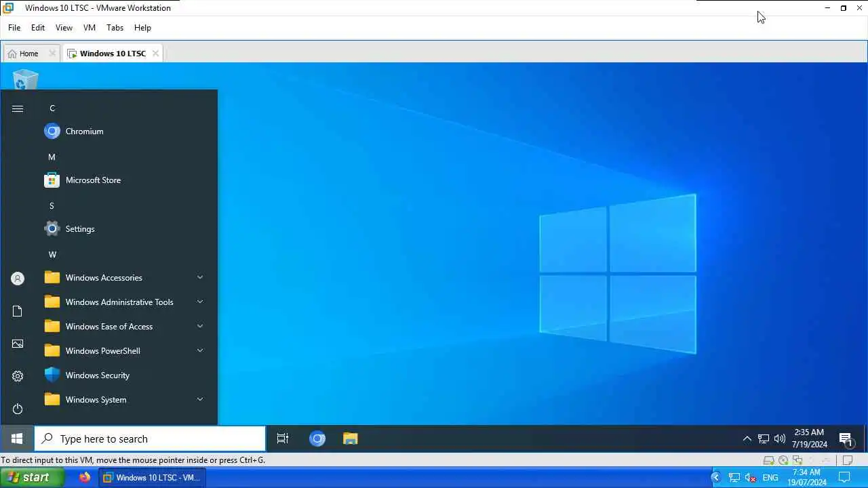This screenshot has height=488, width=868.
Task: Open host notification center icon
Action: 844,477
